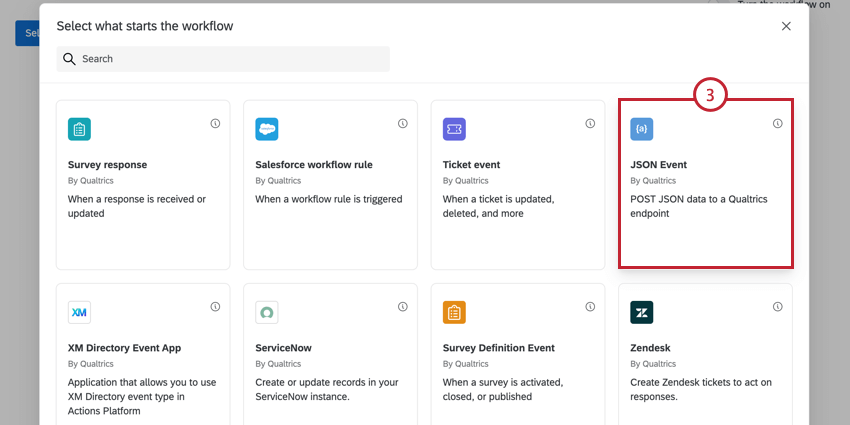Click 'POST JSON data to a Qualtrics endpoint' text
Screen dimensions: 850x425
coord(699,207)
